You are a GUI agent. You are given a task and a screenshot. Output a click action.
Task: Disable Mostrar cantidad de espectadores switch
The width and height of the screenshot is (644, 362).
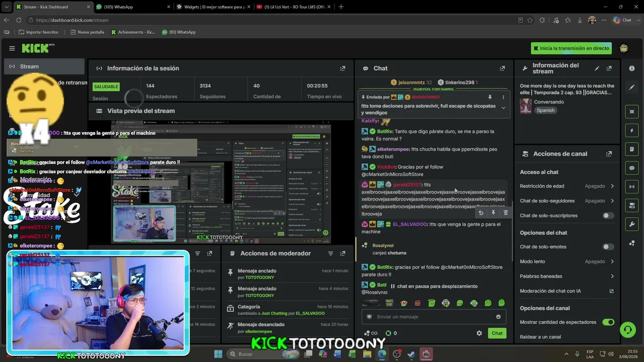coord(608,322)
